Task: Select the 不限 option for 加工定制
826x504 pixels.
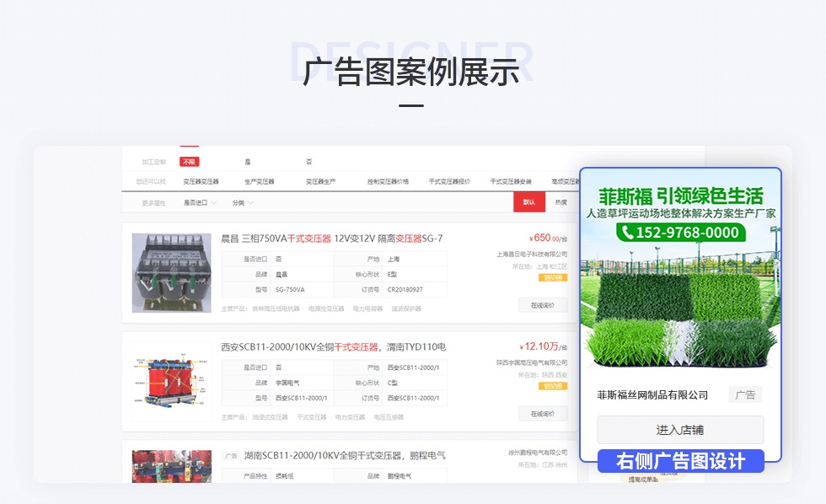Action: 189,162
